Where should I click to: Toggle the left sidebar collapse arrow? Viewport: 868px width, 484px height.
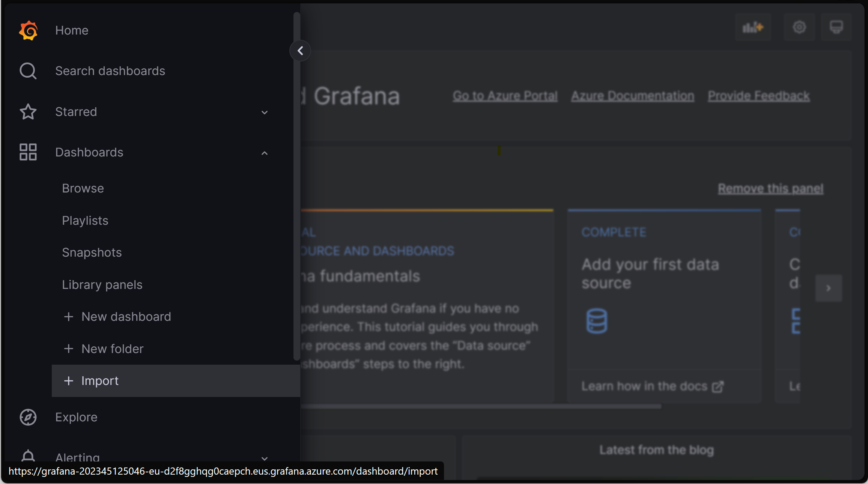(x=300, y=50)
